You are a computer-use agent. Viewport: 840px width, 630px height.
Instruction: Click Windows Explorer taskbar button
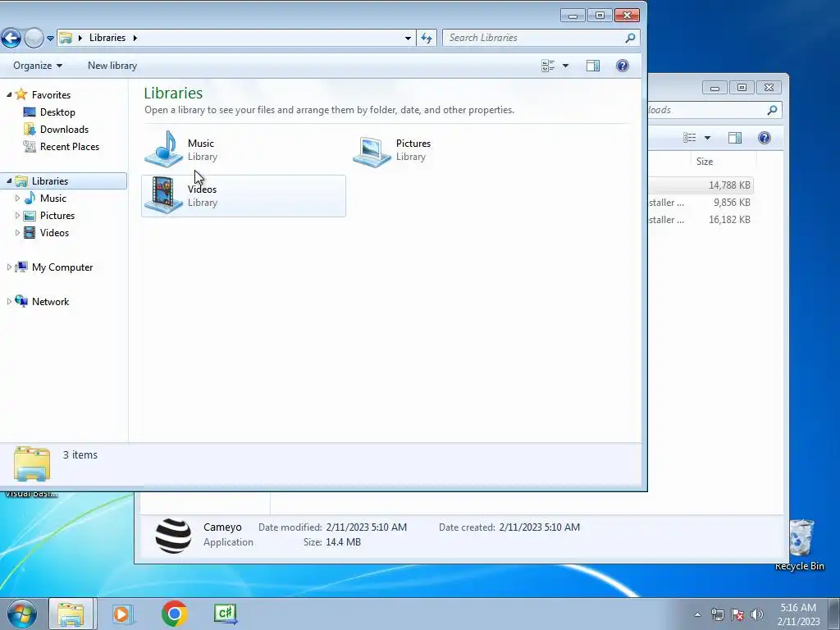point(71,614)
